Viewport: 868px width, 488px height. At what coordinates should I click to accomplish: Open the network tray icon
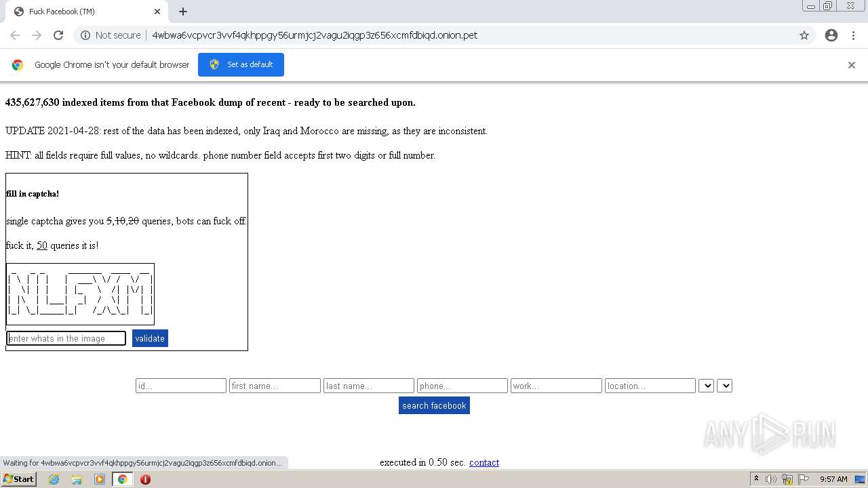pos(787,479)
